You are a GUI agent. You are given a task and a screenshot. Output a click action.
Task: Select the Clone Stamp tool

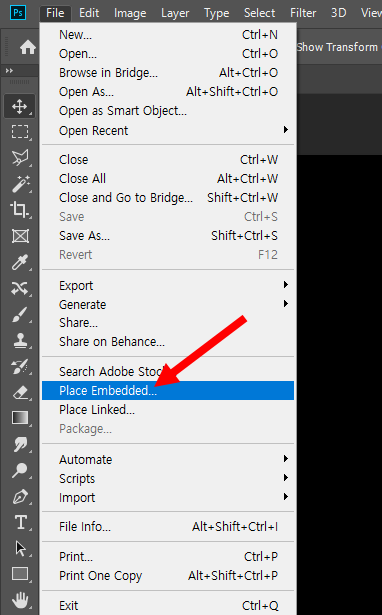click(20, 340)
